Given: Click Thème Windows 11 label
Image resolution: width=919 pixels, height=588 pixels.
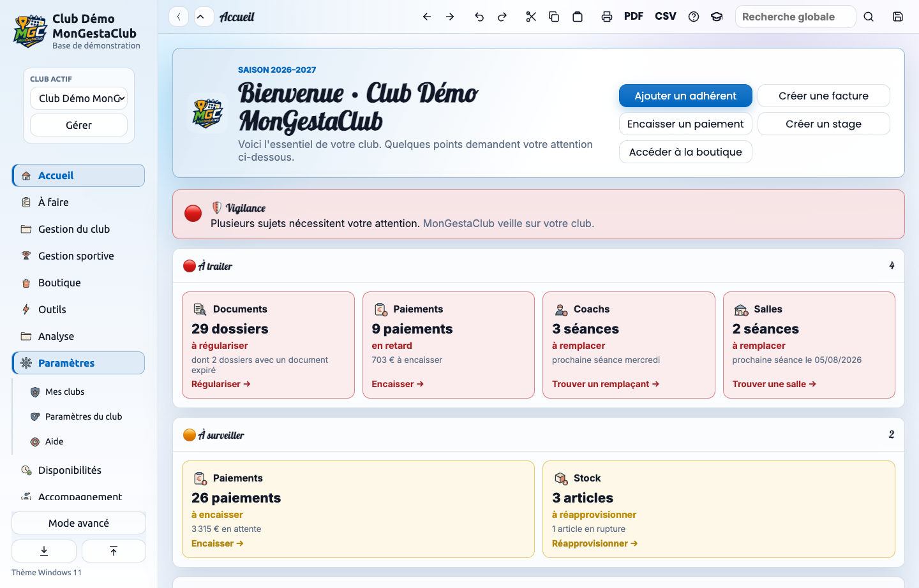Looking at the screenshot, I should [x=47, y=572].
